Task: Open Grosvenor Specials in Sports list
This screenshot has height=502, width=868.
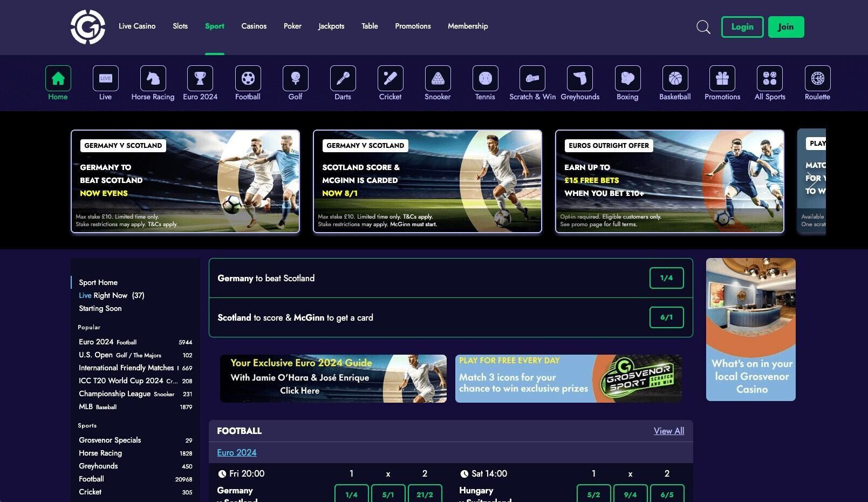Action: tap(135, 440)
